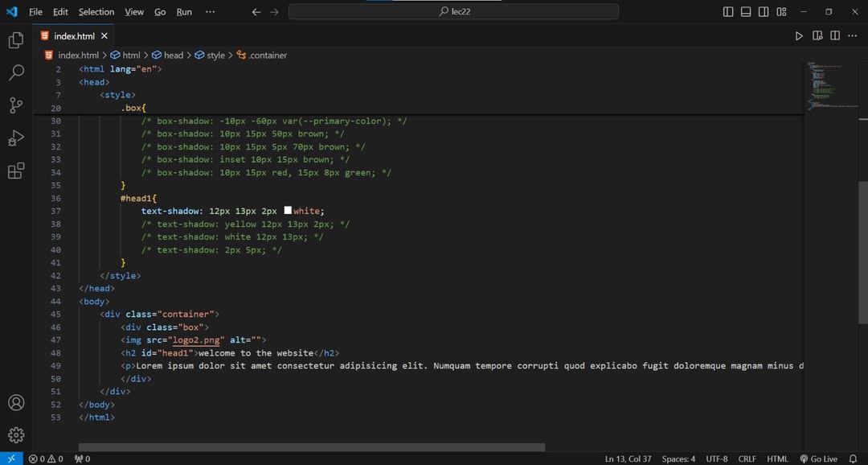Click the </html> closing tag

click(x=97, y=418)
